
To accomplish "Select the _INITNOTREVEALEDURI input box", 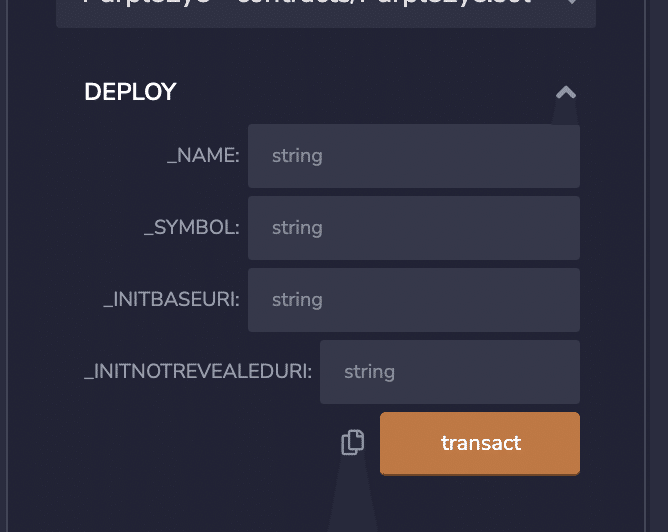I will click(449, 372).
